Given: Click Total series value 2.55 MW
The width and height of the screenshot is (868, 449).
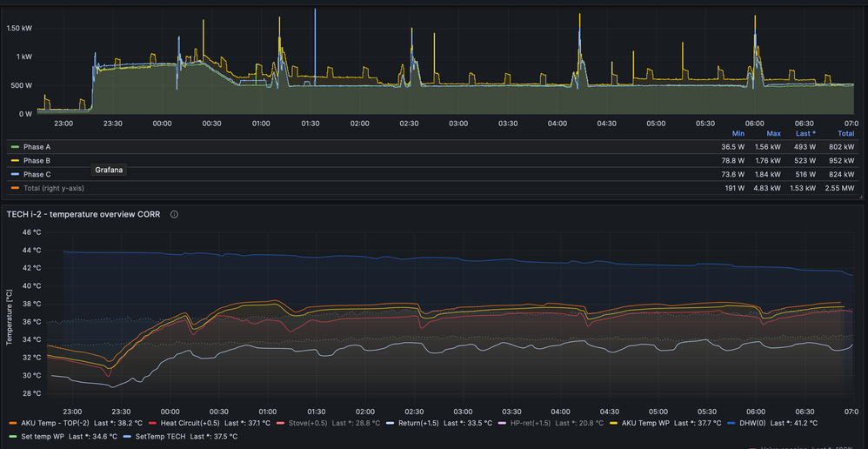Looking at the screenshot, I should point(841,188).
